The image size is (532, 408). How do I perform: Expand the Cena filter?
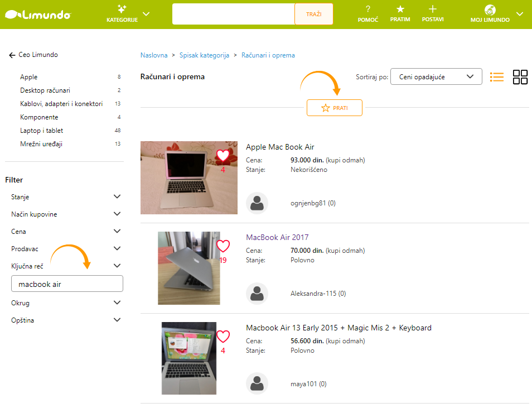66,231
